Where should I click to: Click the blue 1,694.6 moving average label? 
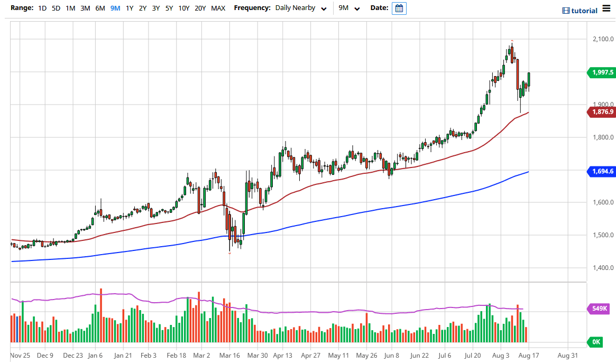click(601, 171)
